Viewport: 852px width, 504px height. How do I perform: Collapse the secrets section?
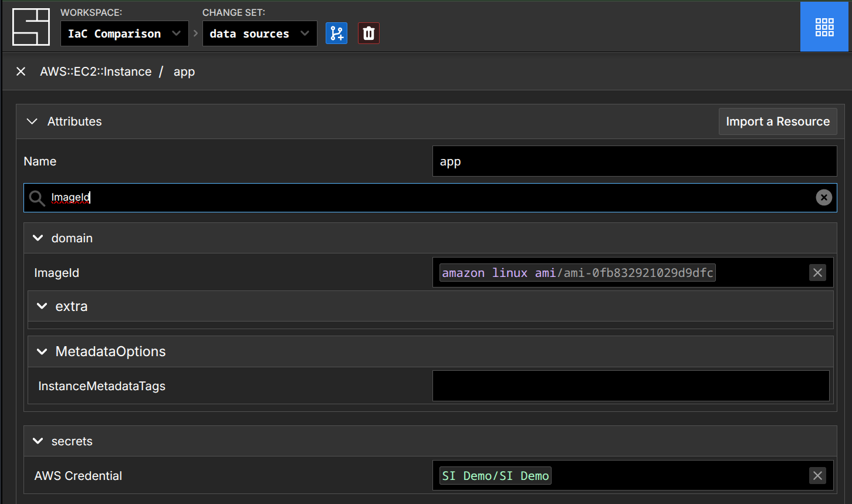point(38,441)
